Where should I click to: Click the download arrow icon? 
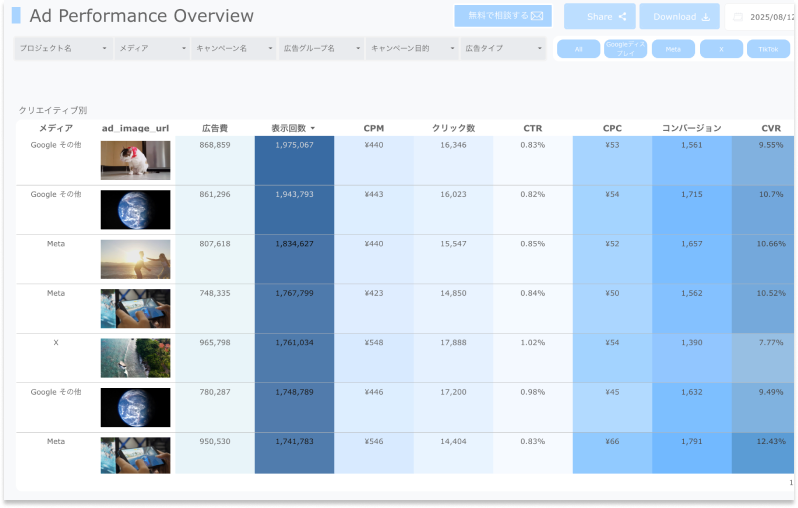[x=706, y=17]
